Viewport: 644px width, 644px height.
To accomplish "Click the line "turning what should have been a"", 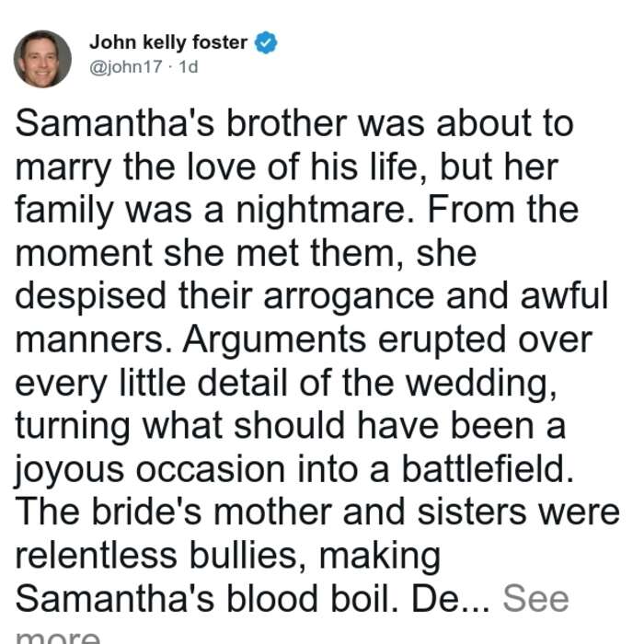I will pyautogui.click(x=291, y=425).
